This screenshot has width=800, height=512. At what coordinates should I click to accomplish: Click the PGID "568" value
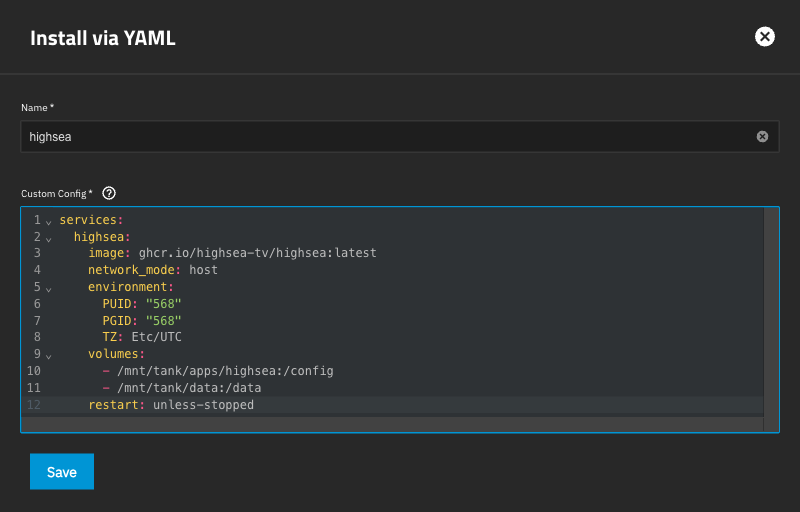point(163,321)
